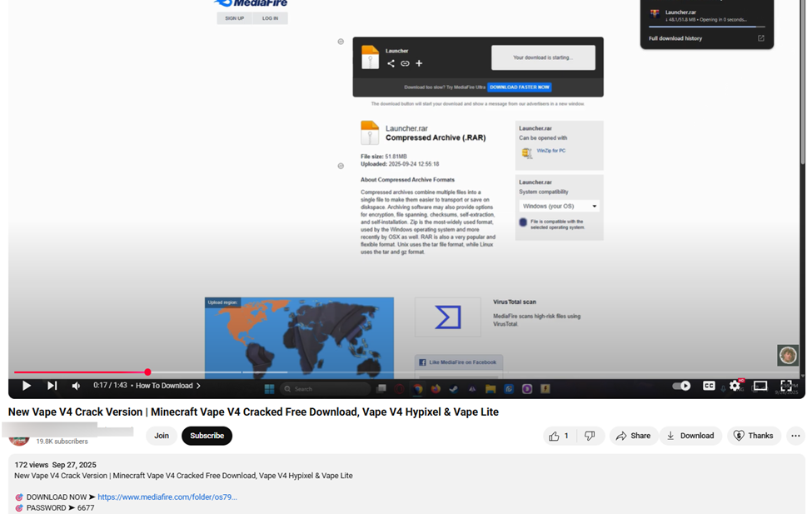Expand the How To Download chapter

[168, 386]
